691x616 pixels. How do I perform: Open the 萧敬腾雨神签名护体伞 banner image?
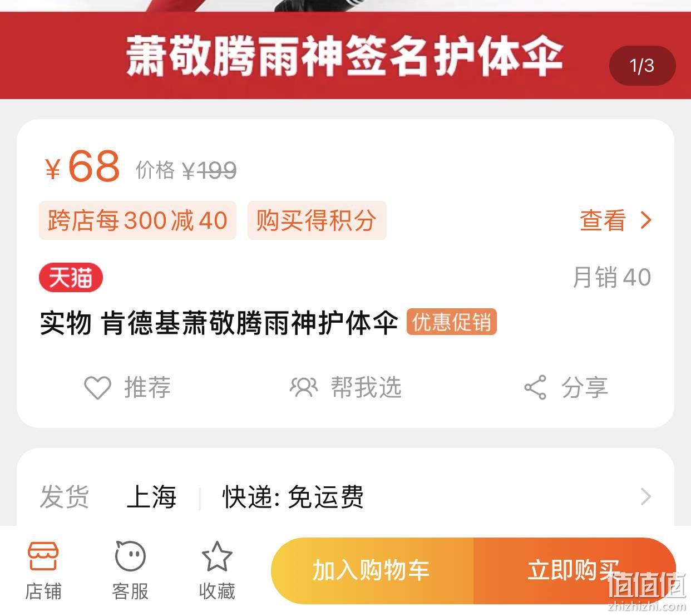[345, 56]
